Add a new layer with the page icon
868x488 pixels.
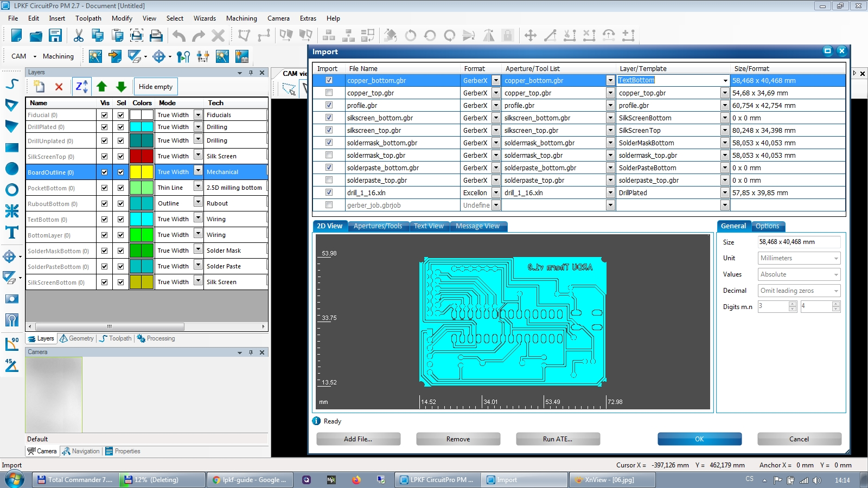(39, 87)
